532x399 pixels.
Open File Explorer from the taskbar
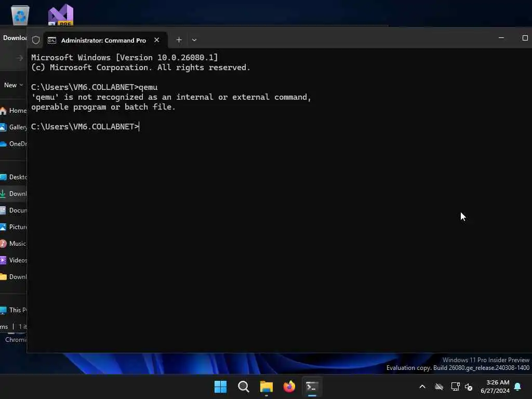[267, 387]
